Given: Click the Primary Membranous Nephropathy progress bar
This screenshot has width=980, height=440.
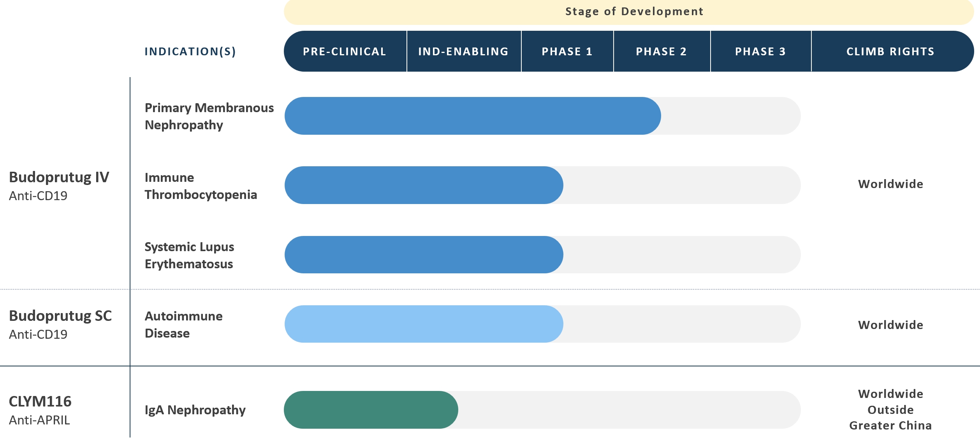Looking at the screenshot, I should 472,116.
